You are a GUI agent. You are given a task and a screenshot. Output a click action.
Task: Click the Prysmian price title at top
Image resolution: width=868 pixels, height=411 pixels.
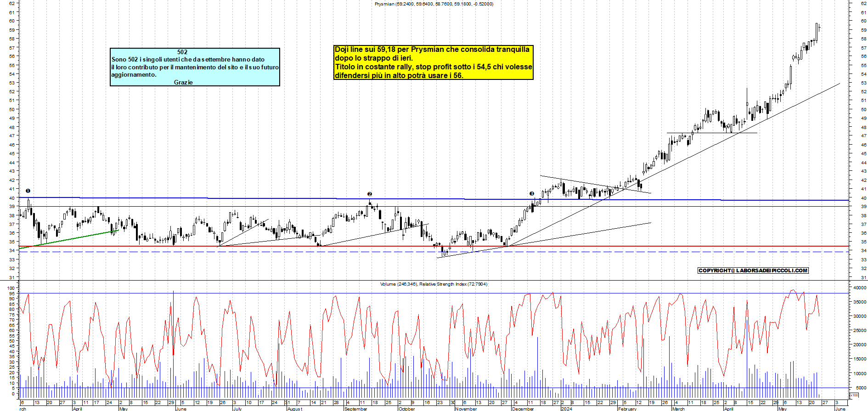click(x=434, y=4)
